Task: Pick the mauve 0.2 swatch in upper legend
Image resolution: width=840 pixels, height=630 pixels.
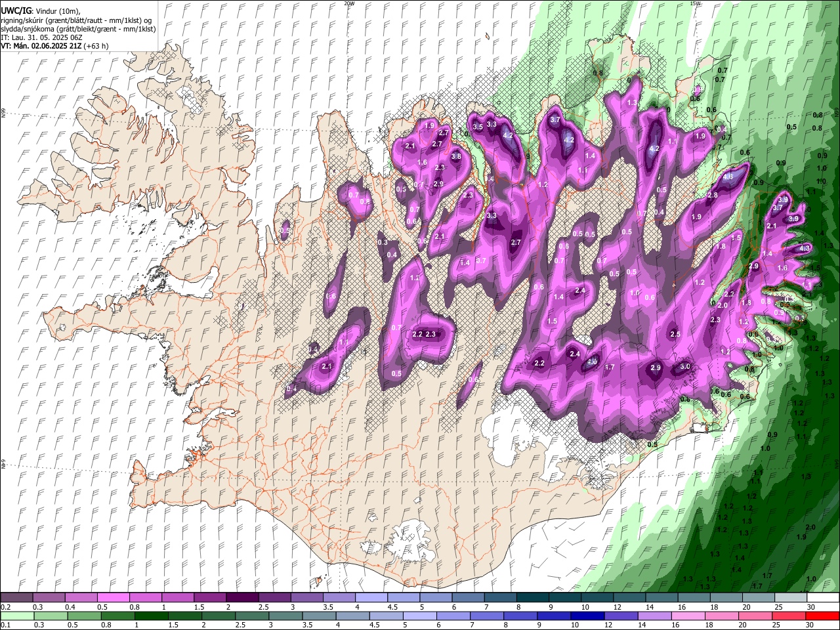Action: coord(16,598)
